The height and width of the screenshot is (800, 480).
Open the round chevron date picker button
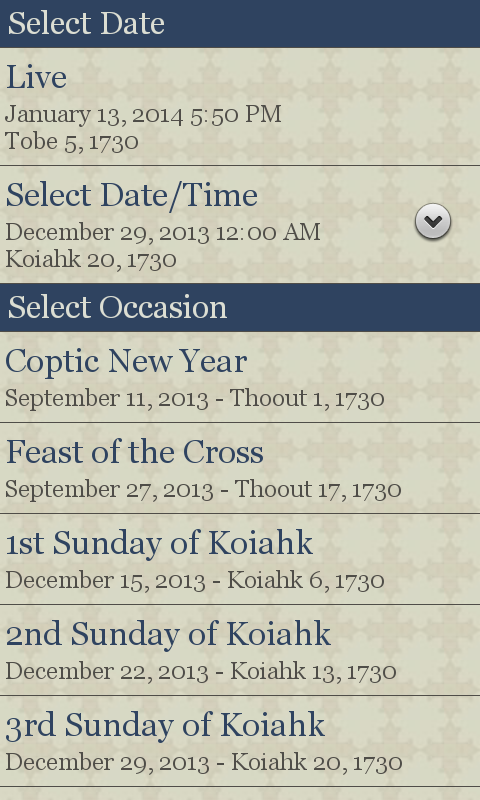(433, 222)
